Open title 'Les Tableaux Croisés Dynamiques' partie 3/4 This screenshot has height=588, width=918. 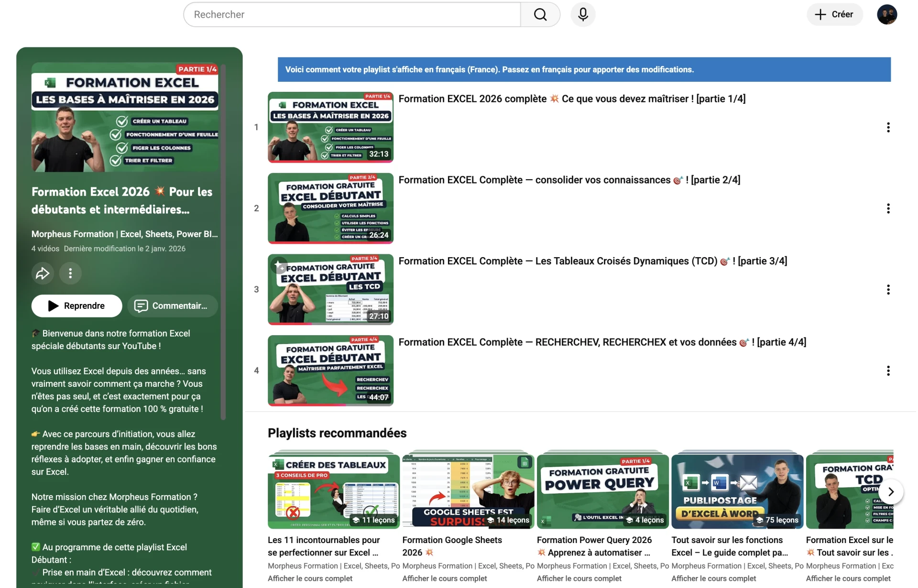point(593,261)
